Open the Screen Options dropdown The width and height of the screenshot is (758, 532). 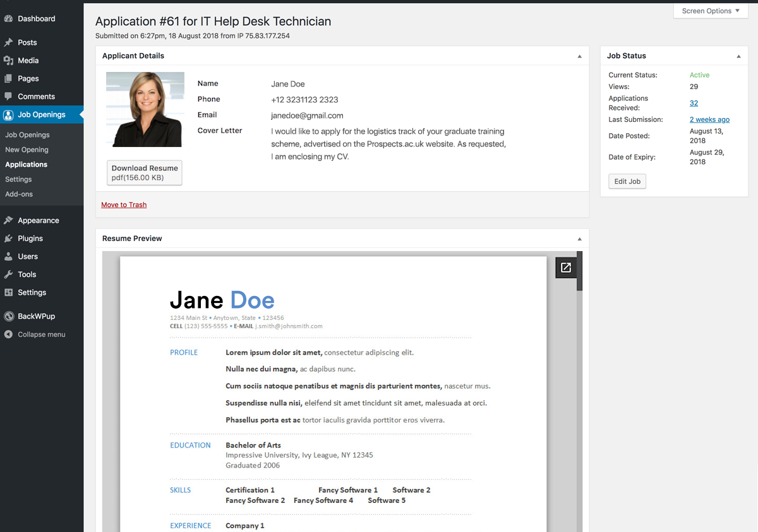(711, 11)
